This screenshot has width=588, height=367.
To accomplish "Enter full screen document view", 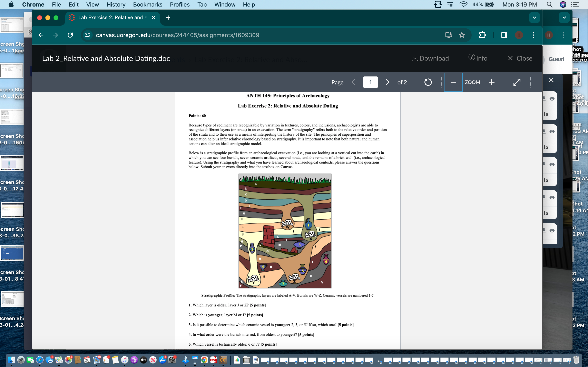I will 517,82.
